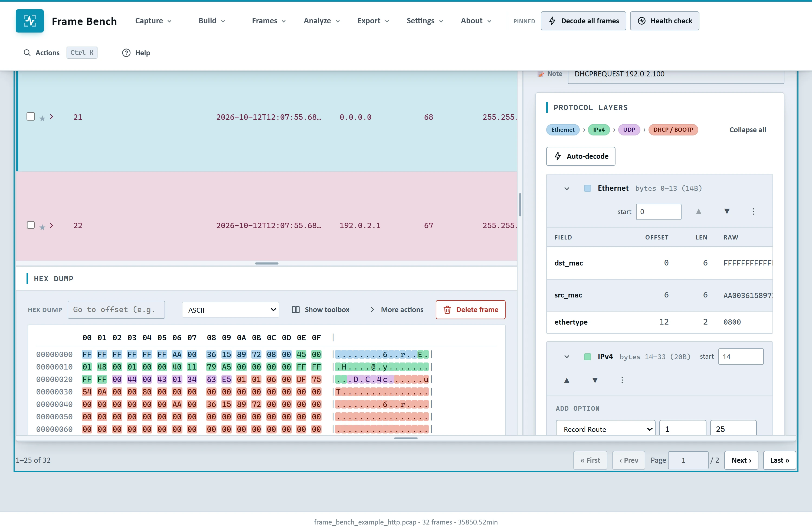
Task: Open the Export menu
Action: tap(373, 21)
